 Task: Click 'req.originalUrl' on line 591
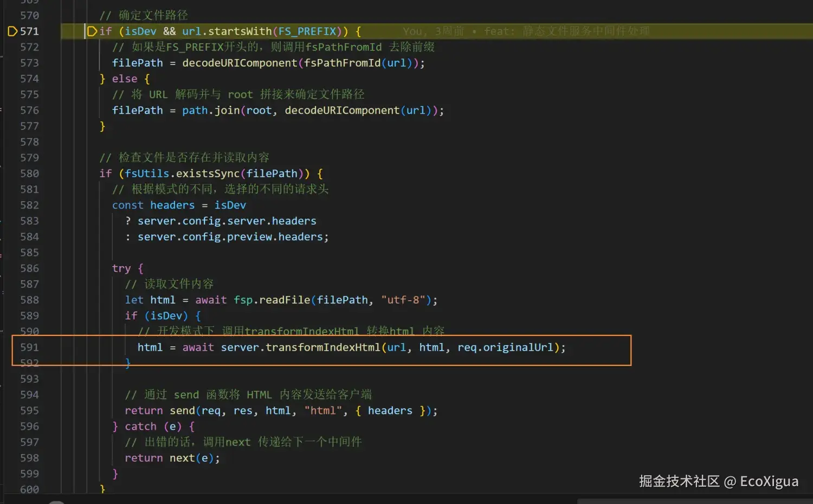coord(505,347)
